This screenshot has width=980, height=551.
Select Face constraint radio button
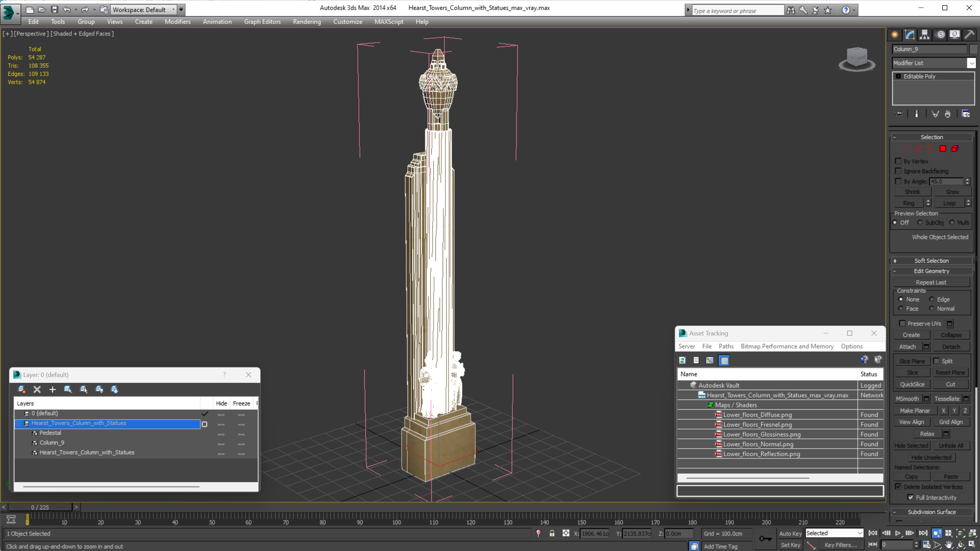coord(901,308)
